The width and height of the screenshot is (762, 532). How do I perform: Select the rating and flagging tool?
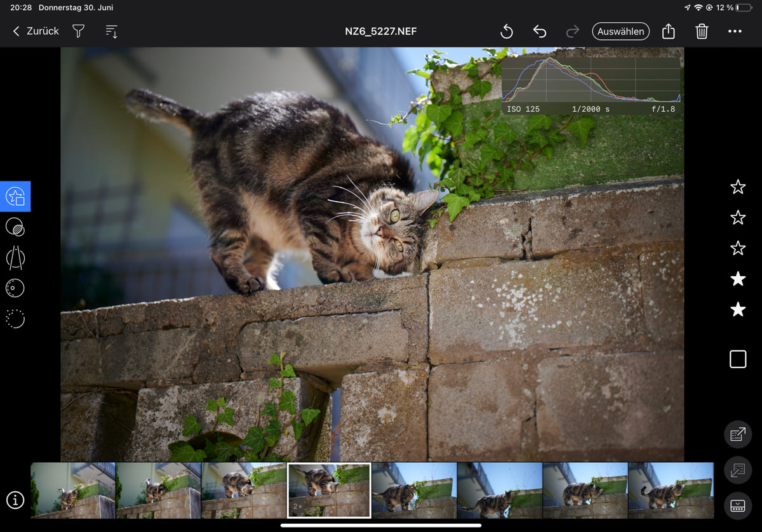pyautogui.click(x=15, y=196)
